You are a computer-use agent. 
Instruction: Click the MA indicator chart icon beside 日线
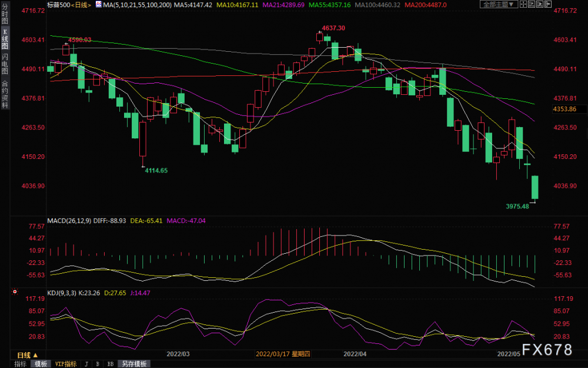tap(99, 5)
